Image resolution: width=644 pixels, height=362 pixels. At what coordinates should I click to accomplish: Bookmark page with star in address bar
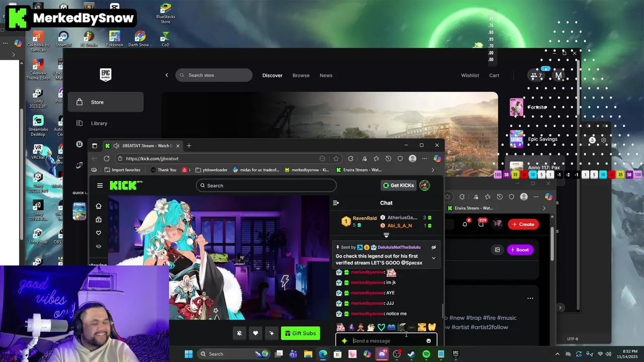[336, 158]
